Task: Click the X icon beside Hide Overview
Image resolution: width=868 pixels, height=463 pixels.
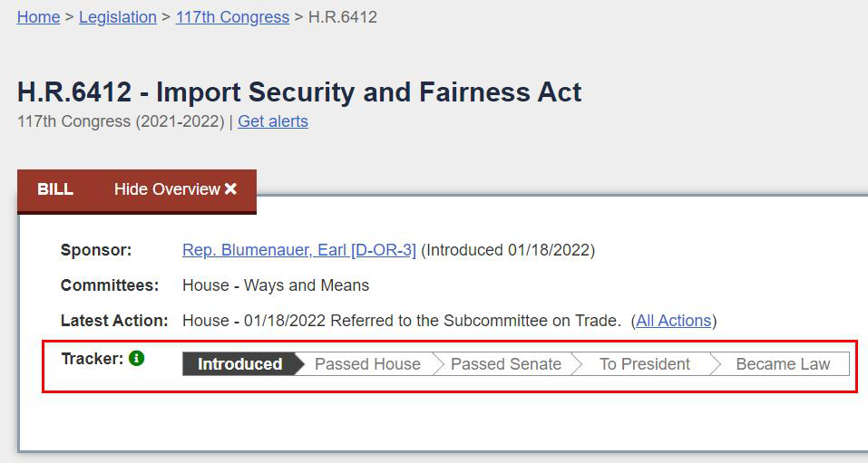Action: click(x=231, y=189)
